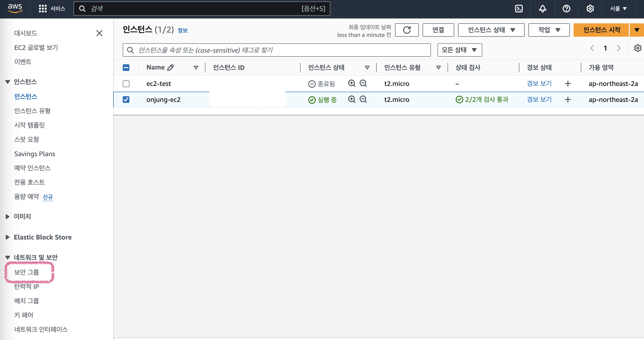
Task: Click plus icon to add alarm for onjung-ec2
Action: tap(567, 100)
